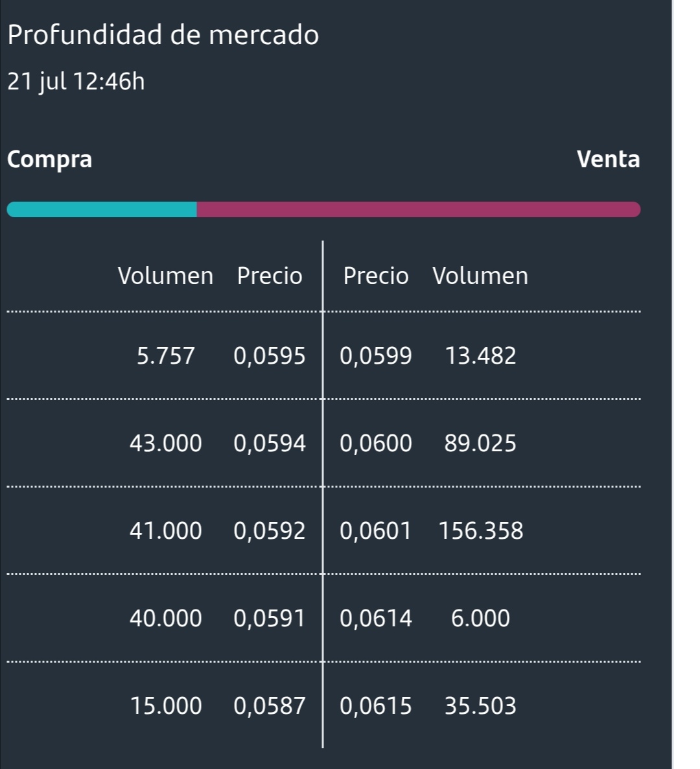This screenshot has height=769, width=700.
Task: Click ask price 0,0614
Action: (376, 619)
